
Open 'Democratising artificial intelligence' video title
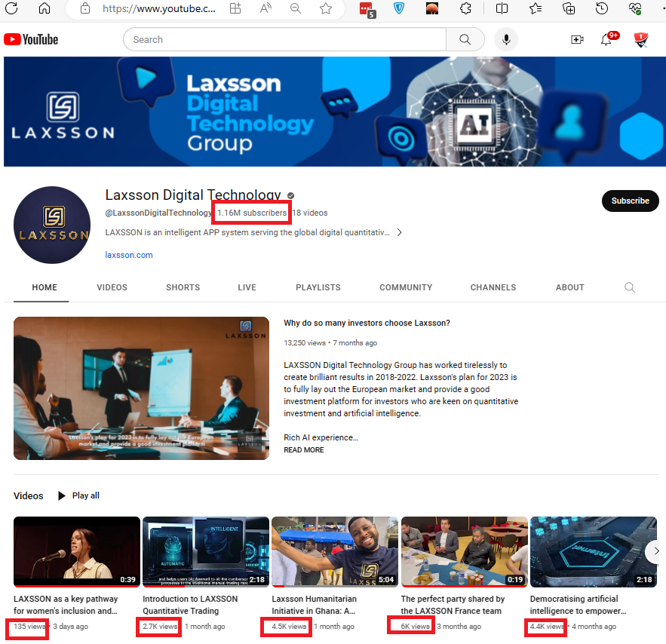pyautogui.click(x=578, y=605)
